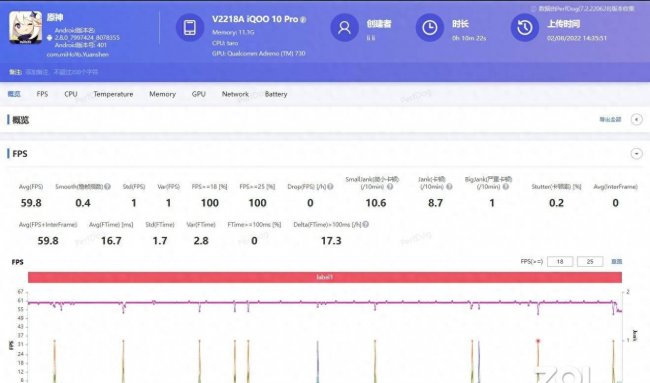Click the creator user icon

point(344,28)
